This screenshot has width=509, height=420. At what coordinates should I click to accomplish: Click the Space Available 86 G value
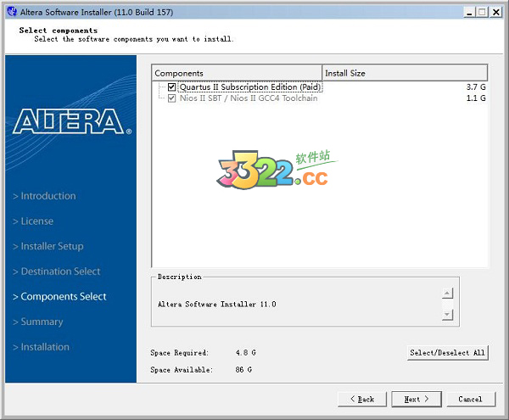[x=243, y=370]
